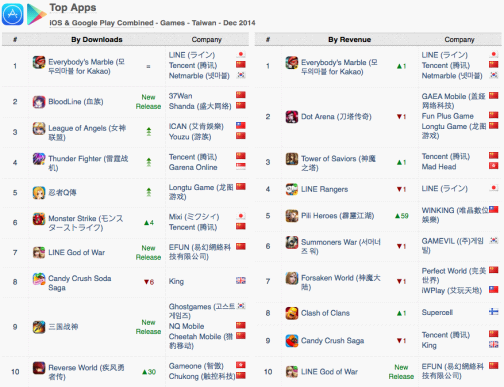
Task: Click the Reverse World game icon
Action: click(x=39, y=368)
